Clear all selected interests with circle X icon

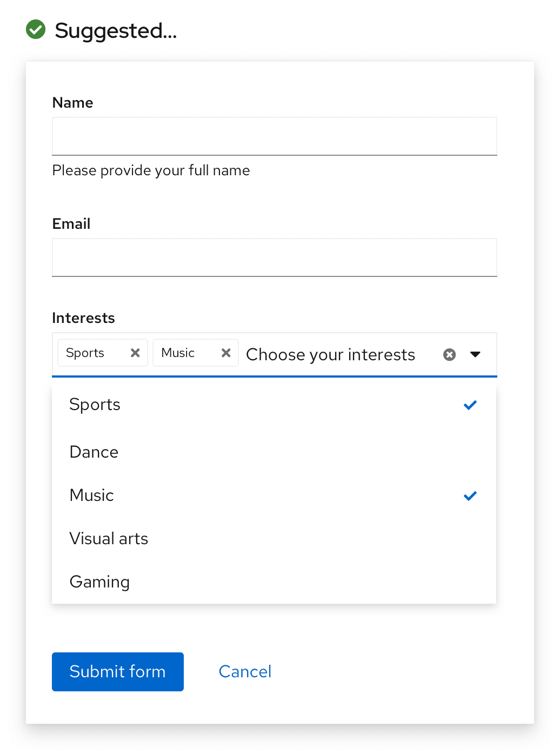coord(449,354)
